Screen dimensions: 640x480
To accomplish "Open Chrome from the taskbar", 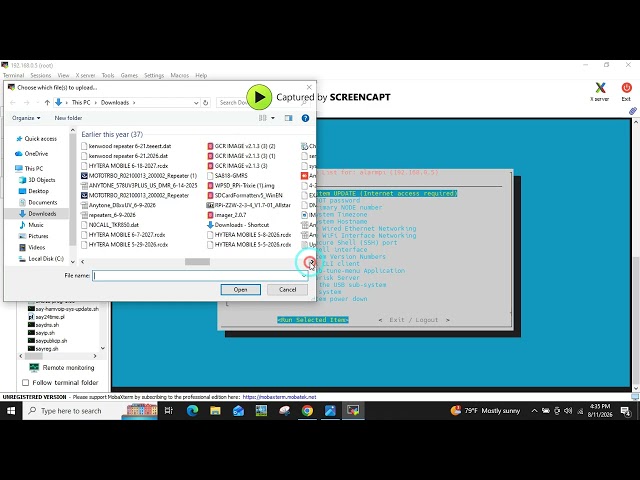I will coord(307,411).
